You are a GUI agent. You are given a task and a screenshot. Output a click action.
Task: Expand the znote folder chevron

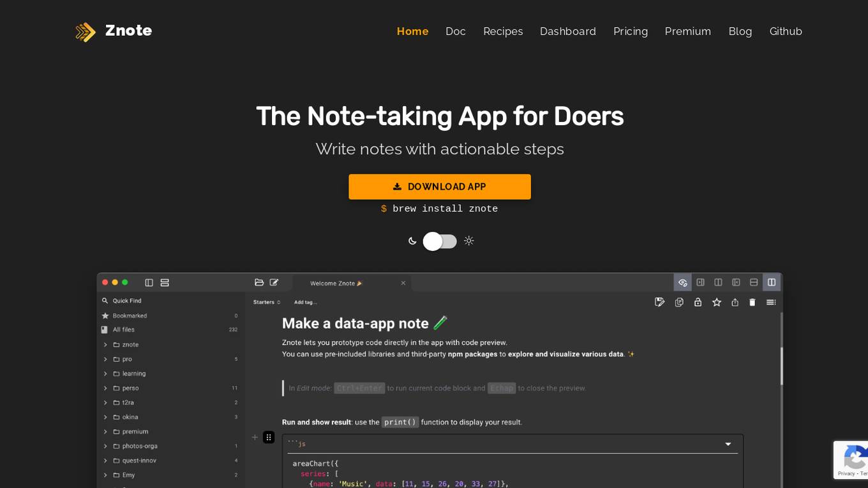click(105, 344)
